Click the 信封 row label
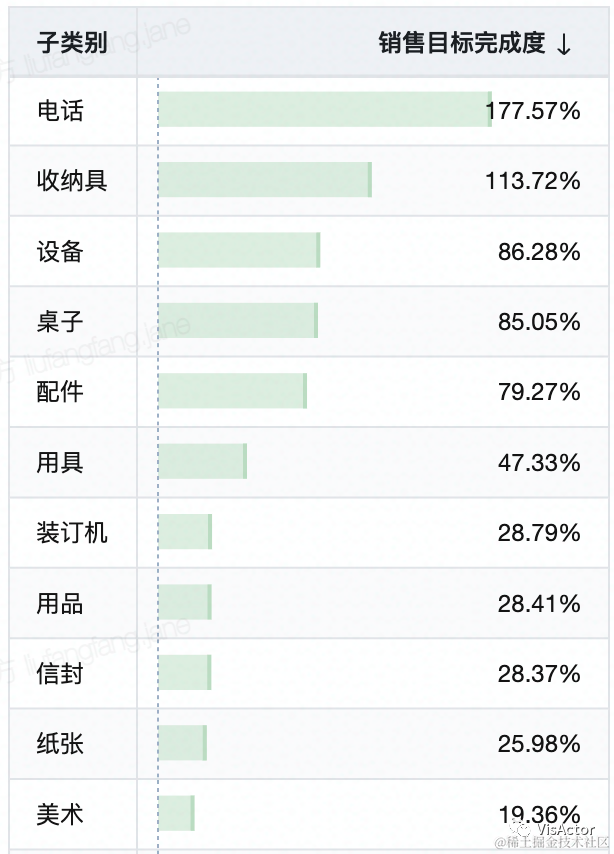 [x=60, y=674]
